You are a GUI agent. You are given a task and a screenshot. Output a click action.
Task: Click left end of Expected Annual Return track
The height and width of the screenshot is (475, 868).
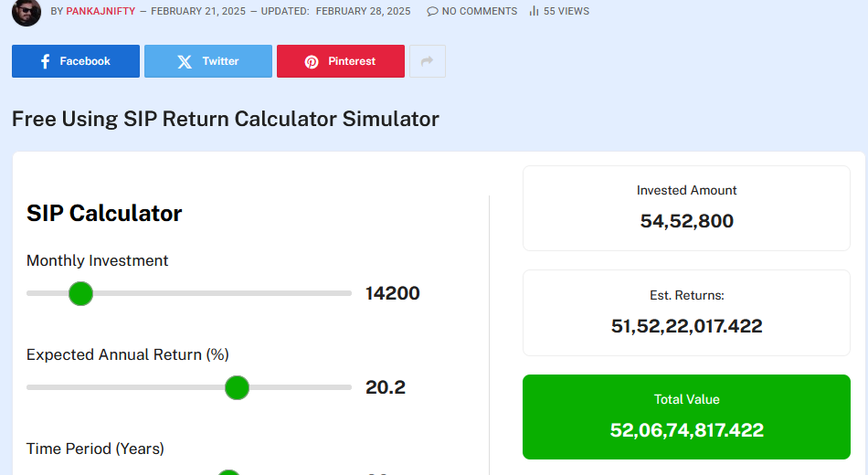pyautogui.click(x=31, y=387)
